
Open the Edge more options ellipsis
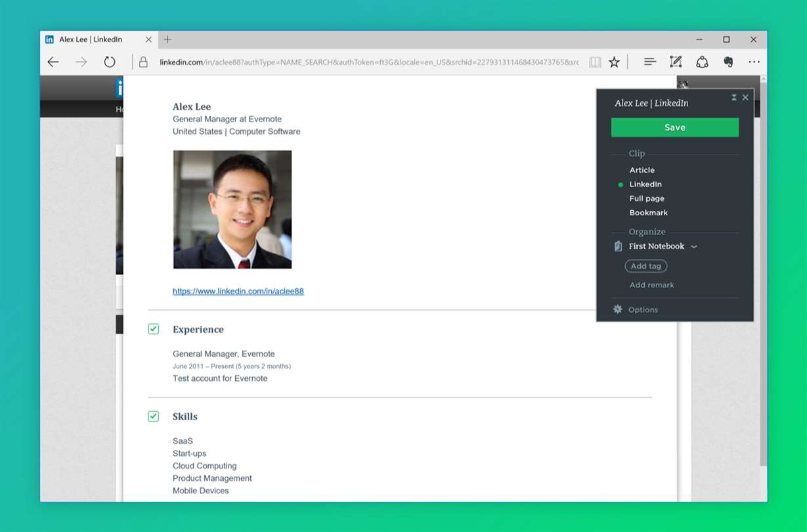754,62
